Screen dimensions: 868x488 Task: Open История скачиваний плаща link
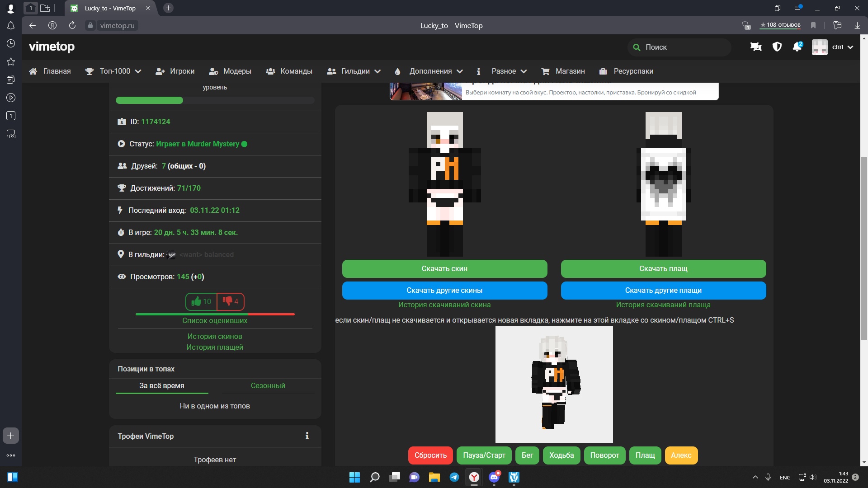[663, 305]
